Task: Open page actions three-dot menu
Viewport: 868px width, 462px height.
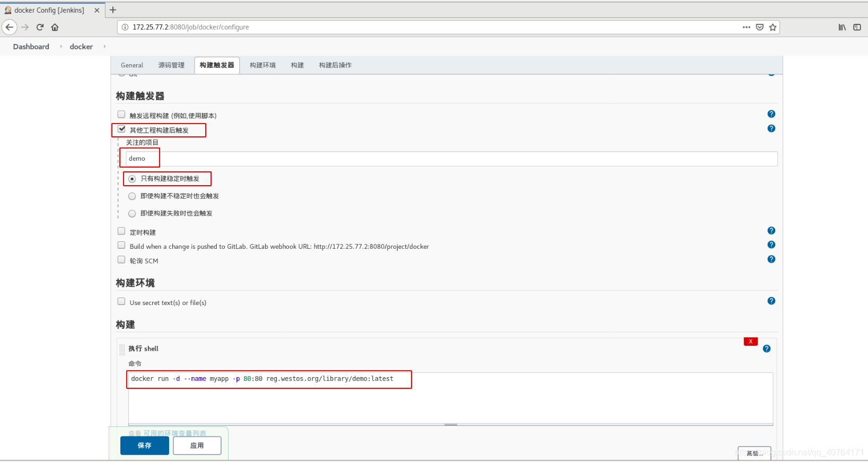Action: (747, 27)
